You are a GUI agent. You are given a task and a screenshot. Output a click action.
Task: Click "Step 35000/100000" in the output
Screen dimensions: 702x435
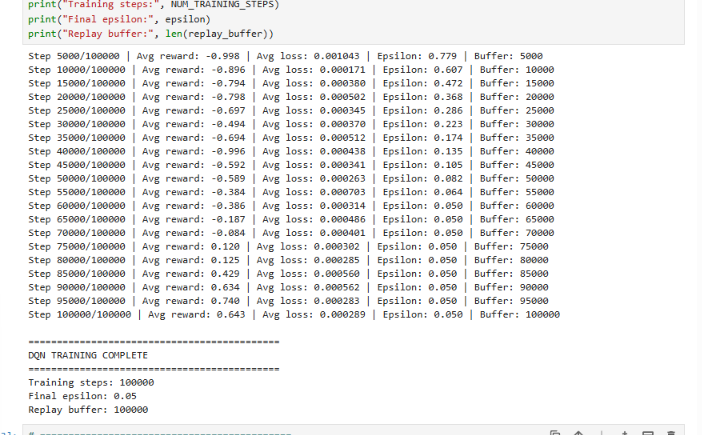pyautogui.click(x=77, y=138)
